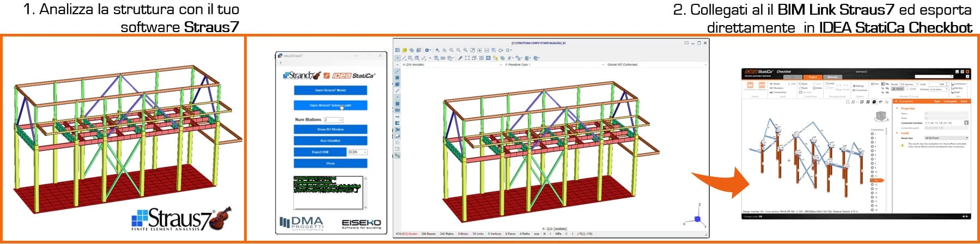Select the highlighted orange connection in Checkbot list
This screenshot has width=980, height=244.
[877, 180]
